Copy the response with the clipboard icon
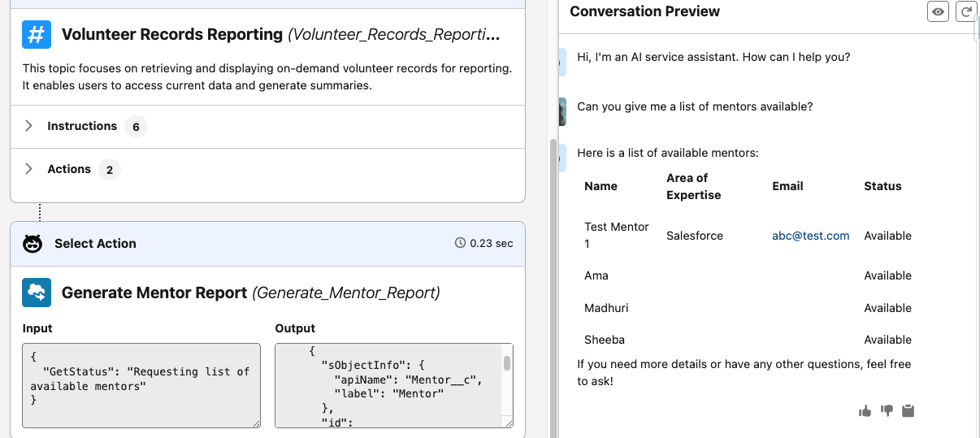This screenshot has width=980, height=438. (908, 411)
